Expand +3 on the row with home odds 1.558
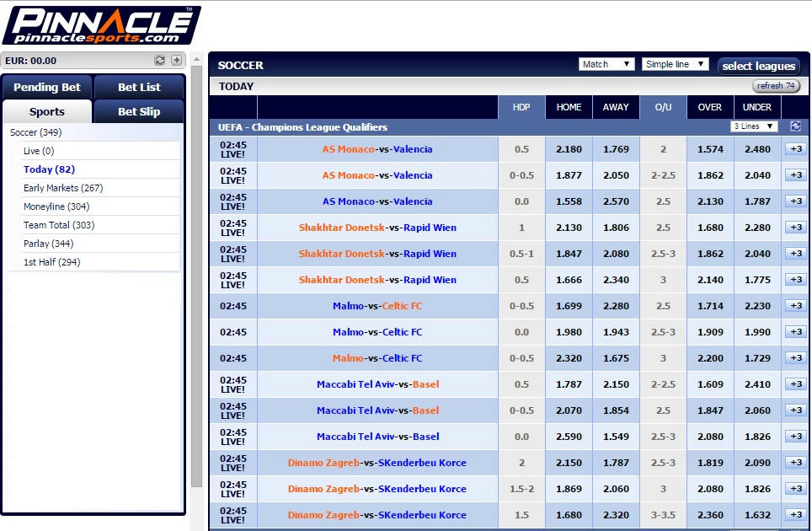Screen dimensions: 812x531 [x=795, y=201]
